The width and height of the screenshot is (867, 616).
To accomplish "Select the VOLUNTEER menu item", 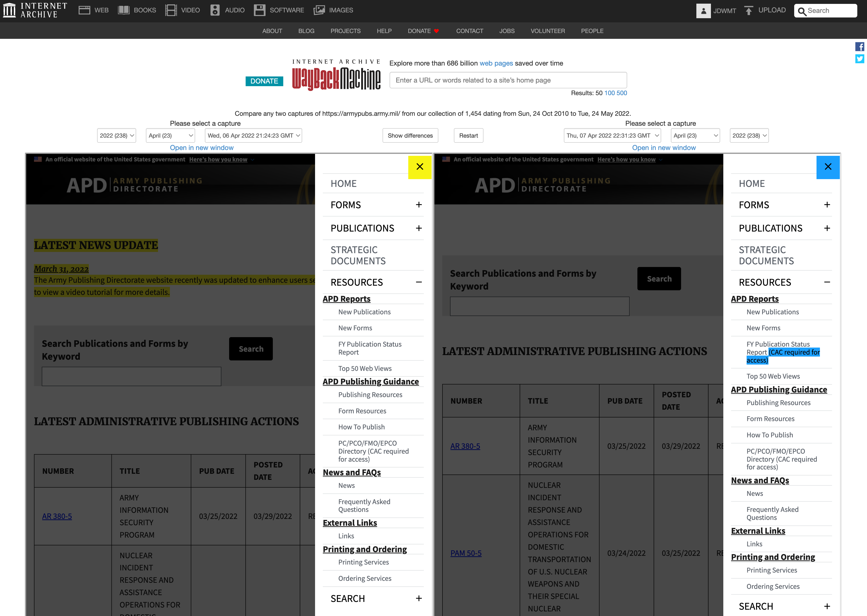I will tap(548, 31).
